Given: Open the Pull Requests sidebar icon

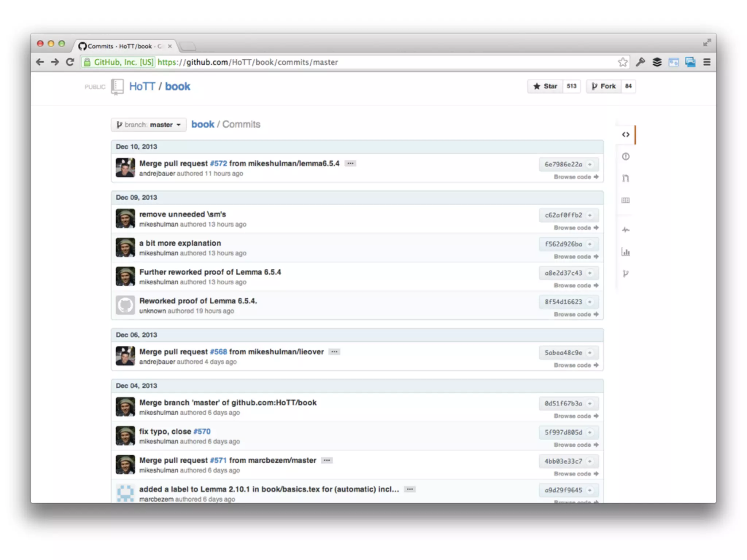Looking at the screenshot, I should (x=626, y=178).
